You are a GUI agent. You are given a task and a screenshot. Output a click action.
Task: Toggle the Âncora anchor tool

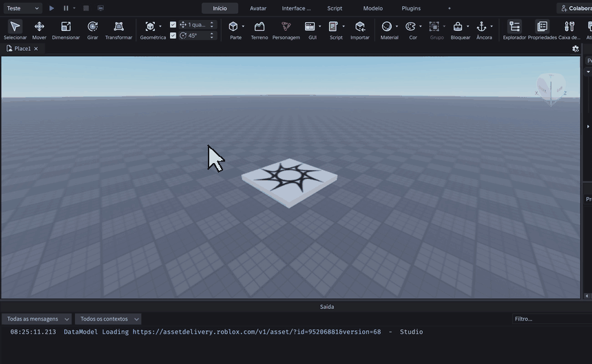[481, 26]
